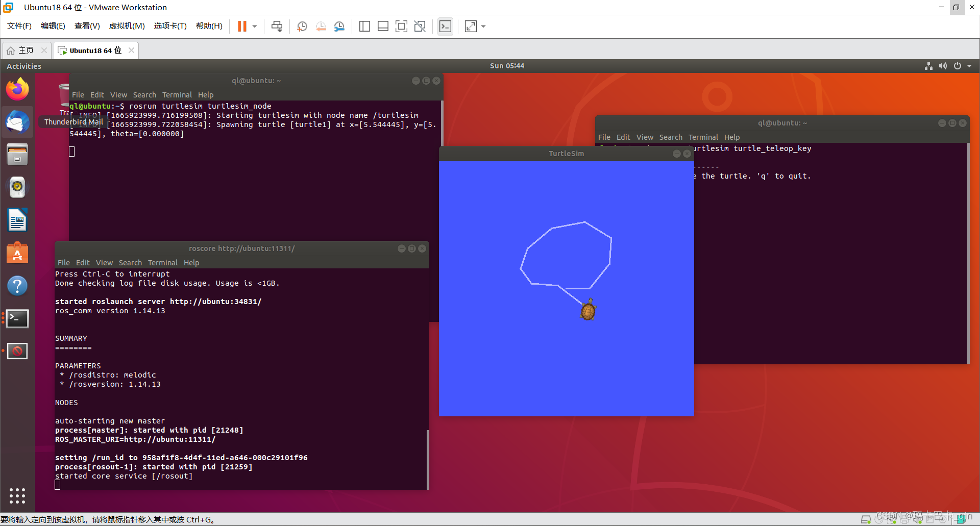Open File menu in roscore terminal
Image resolution: width=980 pixels, height=526 pixels.
[x=64, y=263]
